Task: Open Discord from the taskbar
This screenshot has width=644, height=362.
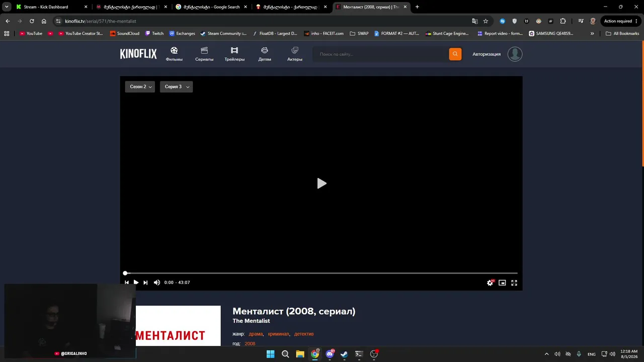Action: pos(330,354)
